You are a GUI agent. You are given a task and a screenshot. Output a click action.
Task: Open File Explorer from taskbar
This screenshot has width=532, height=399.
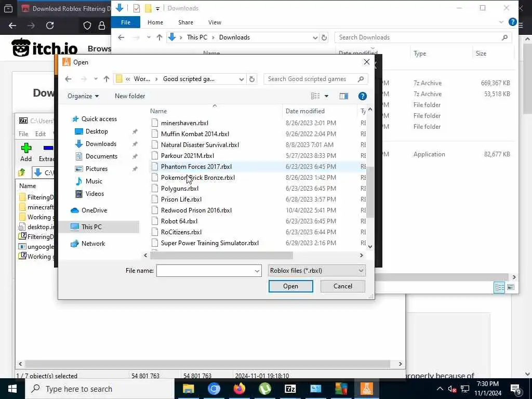coord(188,389)
